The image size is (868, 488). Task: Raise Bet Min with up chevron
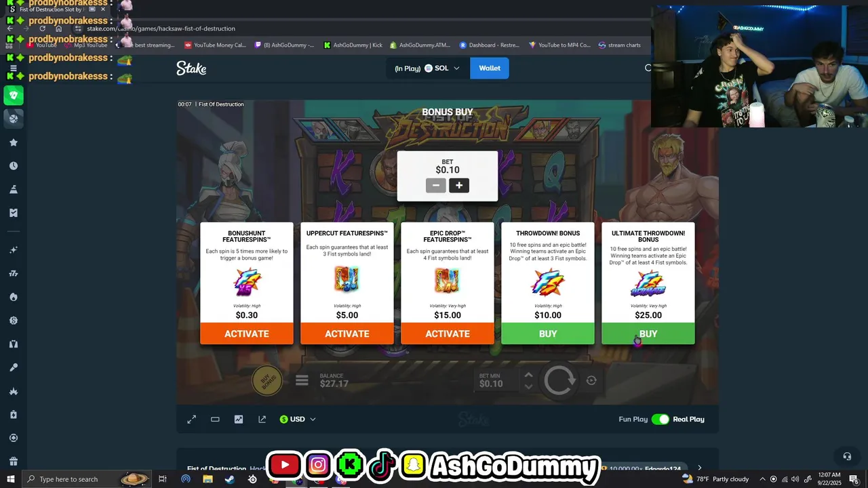click(528, 375)
